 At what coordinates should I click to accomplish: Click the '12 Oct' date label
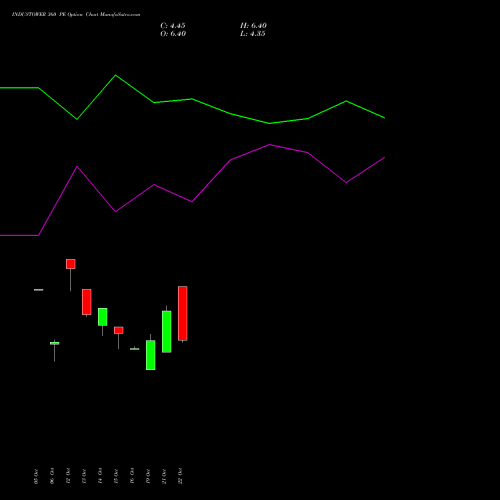point(68,476)
